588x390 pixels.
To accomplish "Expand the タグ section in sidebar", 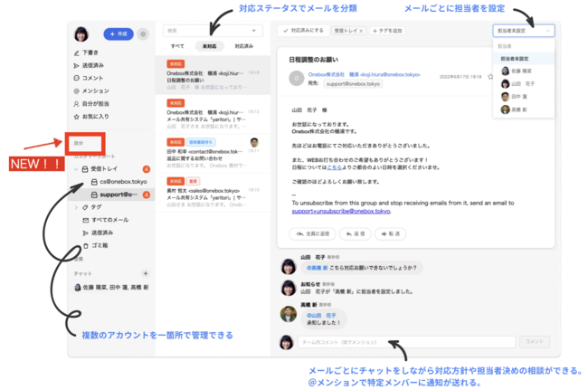I will [x=75, y=207].
